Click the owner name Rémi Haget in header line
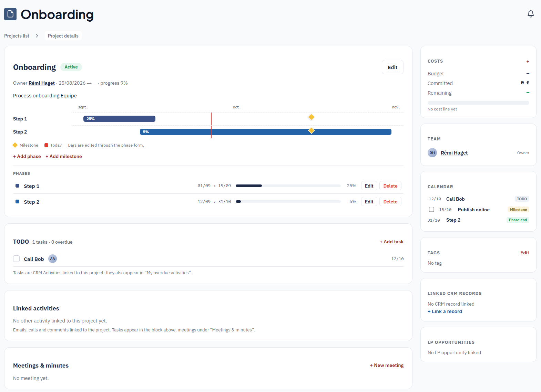This screenshot has height=392, width=541. coord(42,83)
